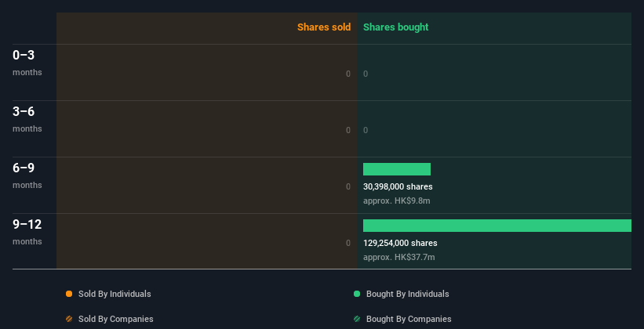Select the 129,254,000 shares value
Viewport: 644px width, 329px height.
400,243
